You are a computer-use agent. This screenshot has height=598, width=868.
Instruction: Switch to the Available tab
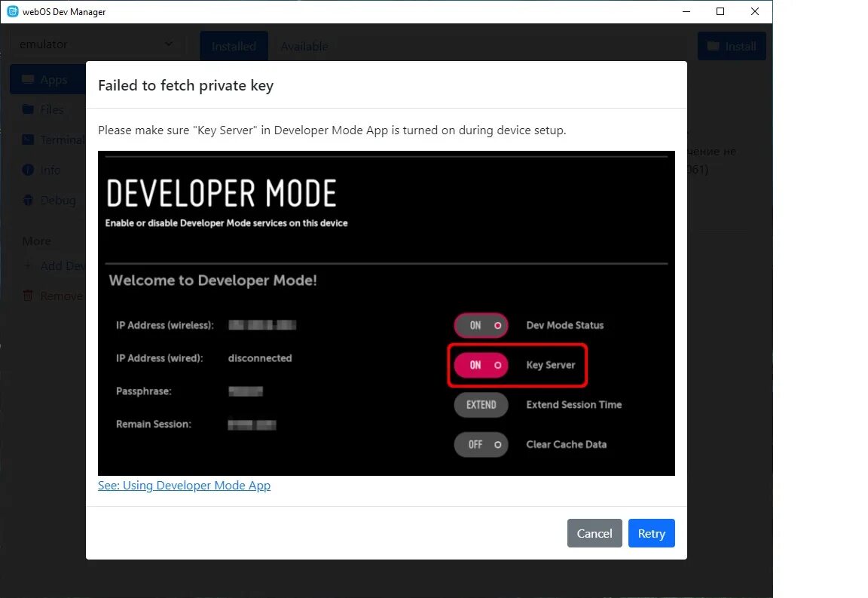coord(304,46)
